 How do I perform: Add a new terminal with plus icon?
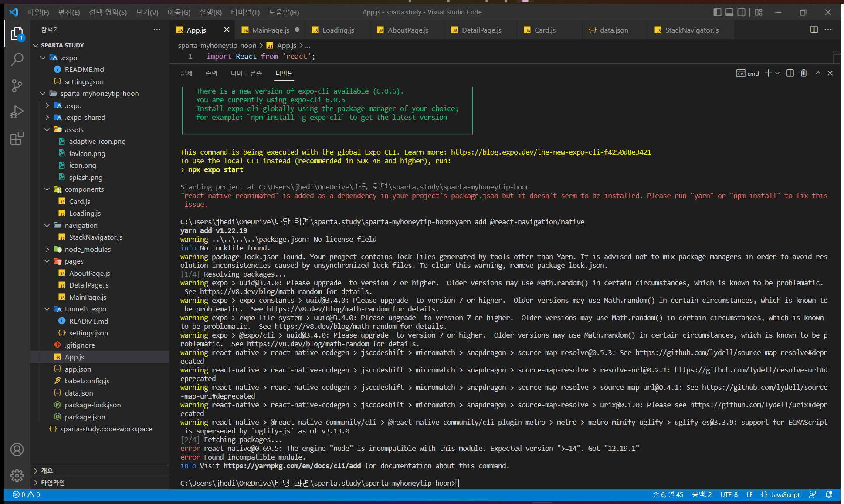(x=768, y=73)
